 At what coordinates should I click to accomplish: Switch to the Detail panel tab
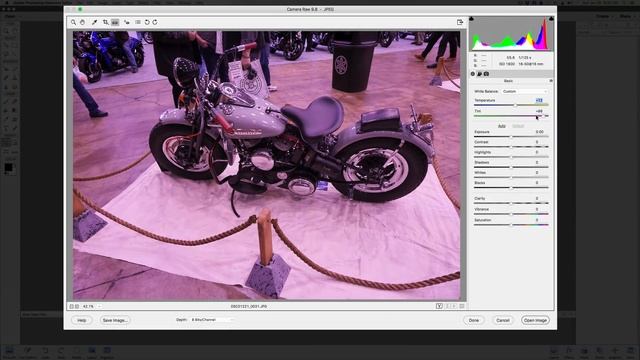pyautogui.click(x=480, y=74)
